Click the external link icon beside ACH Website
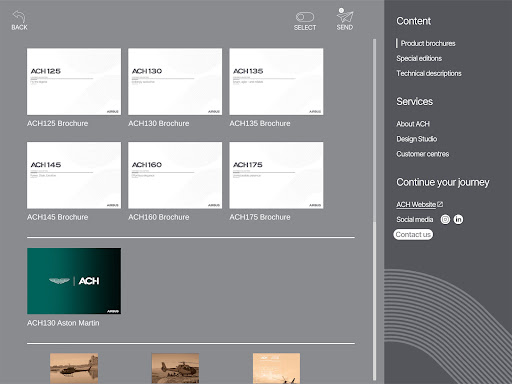This screenshot has height=384, width=512. click(440, 204)
